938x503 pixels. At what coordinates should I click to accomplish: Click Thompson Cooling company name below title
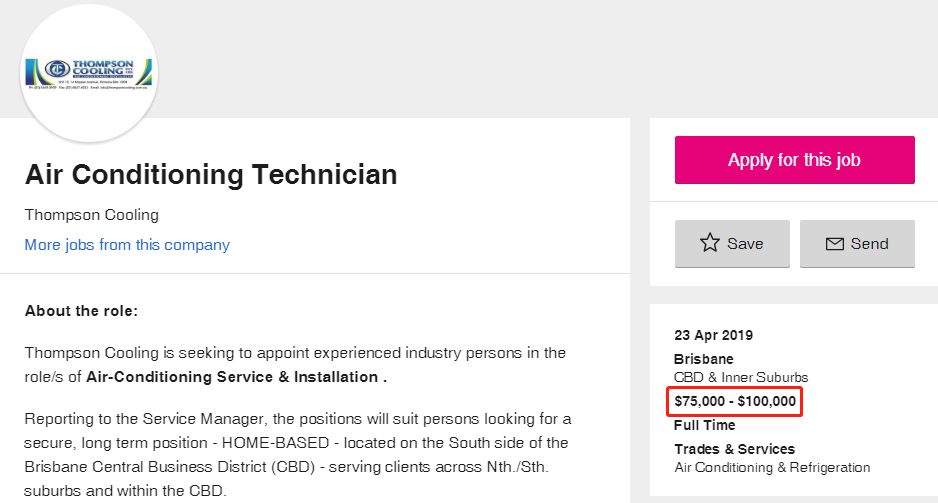(x=91, y=215)
